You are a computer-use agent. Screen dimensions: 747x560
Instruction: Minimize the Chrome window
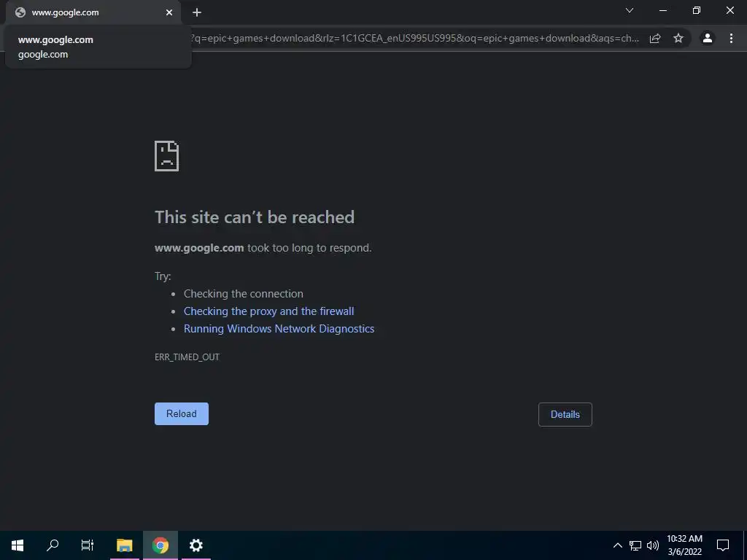(x=662, y=10)
